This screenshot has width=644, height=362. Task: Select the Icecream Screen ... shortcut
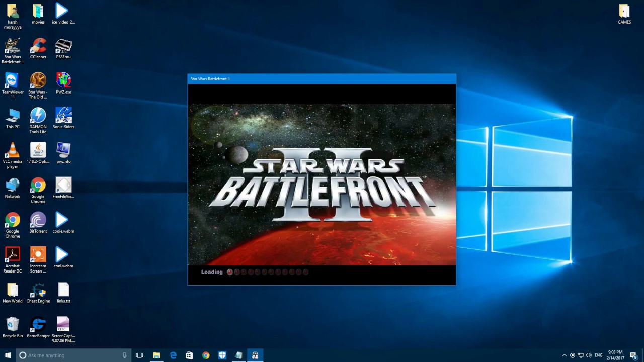click(x=38, y=260)
